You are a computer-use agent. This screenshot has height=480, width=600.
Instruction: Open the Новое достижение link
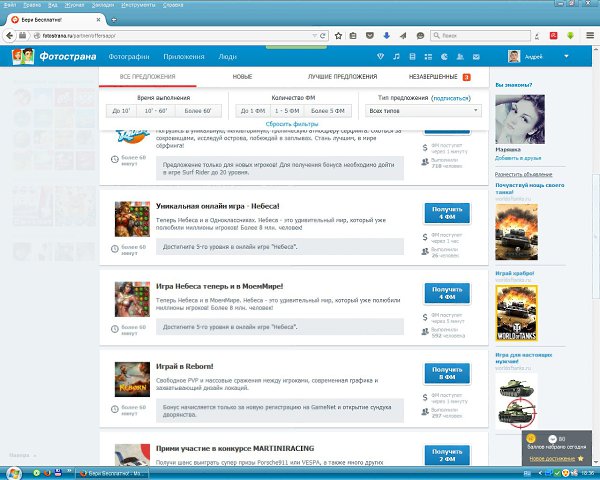coord(552,458)
